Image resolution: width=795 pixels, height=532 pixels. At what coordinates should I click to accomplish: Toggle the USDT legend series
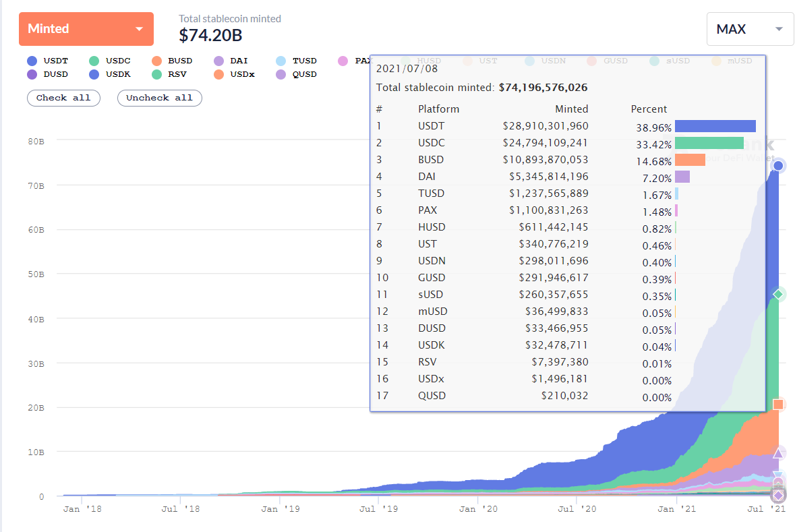[48, 61]
